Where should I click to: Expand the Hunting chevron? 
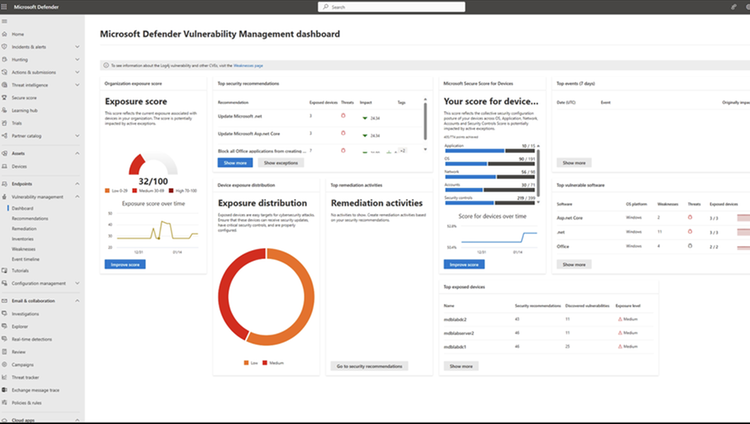(x=77, y=59)
